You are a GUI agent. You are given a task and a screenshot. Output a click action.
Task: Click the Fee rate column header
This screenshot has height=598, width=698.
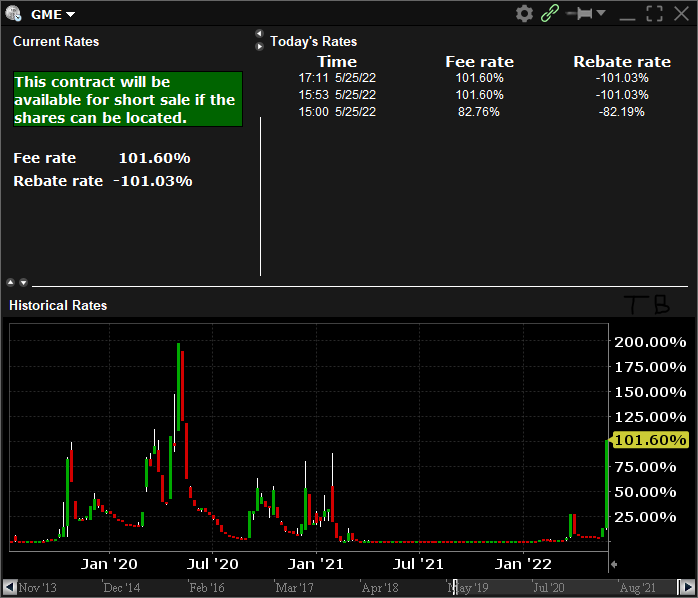pyautogui.click(x=479, y=61)
